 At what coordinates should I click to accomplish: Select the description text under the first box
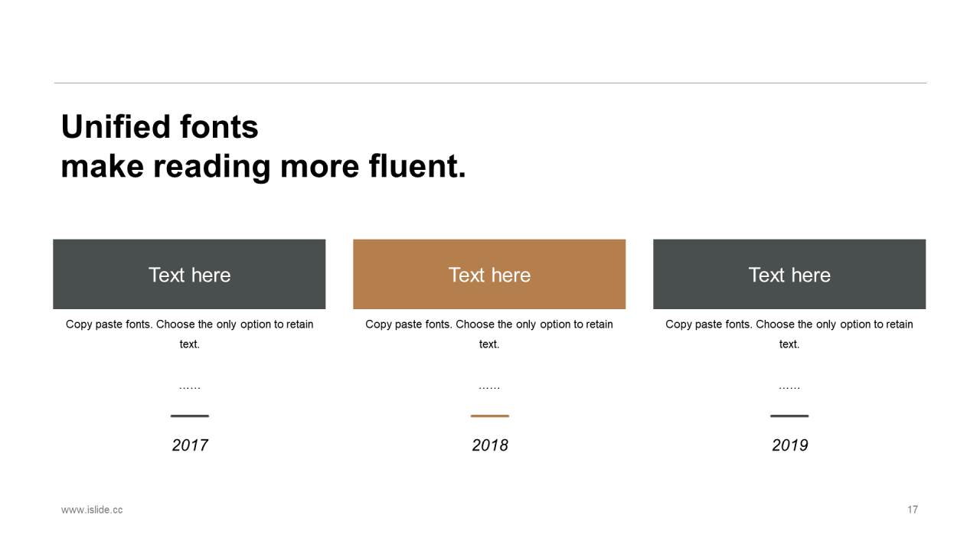[x=189, y=334]
